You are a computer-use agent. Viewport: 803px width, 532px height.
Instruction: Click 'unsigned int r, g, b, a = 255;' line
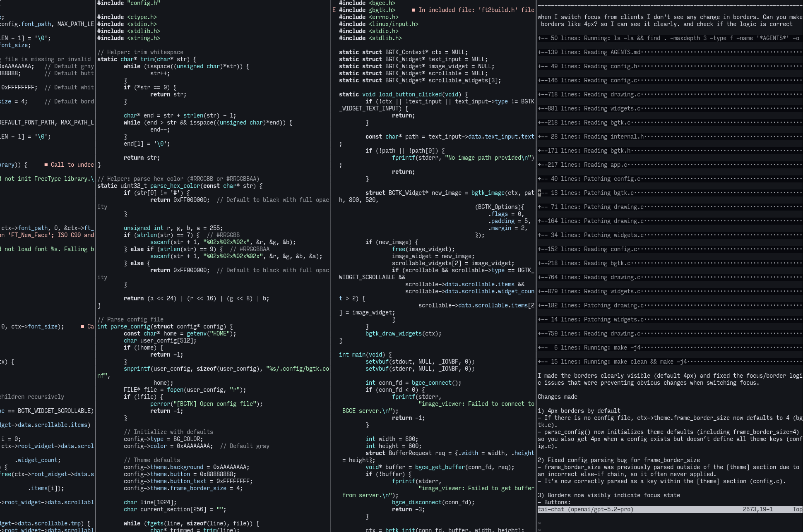pyautogui.click(x=173, y=228)
